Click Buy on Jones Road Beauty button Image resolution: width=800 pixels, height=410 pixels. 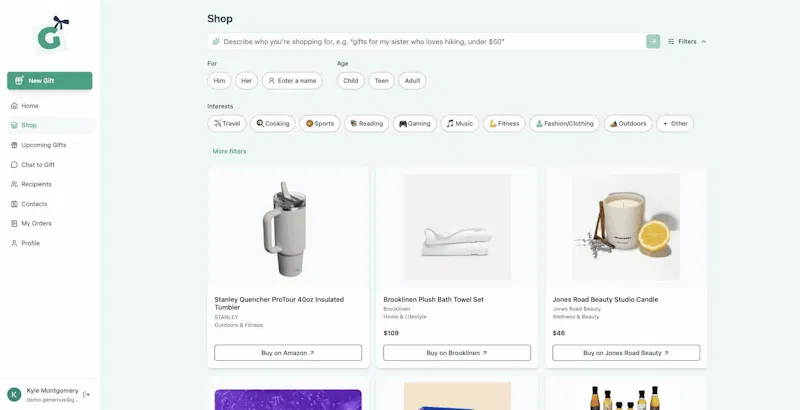626,353
